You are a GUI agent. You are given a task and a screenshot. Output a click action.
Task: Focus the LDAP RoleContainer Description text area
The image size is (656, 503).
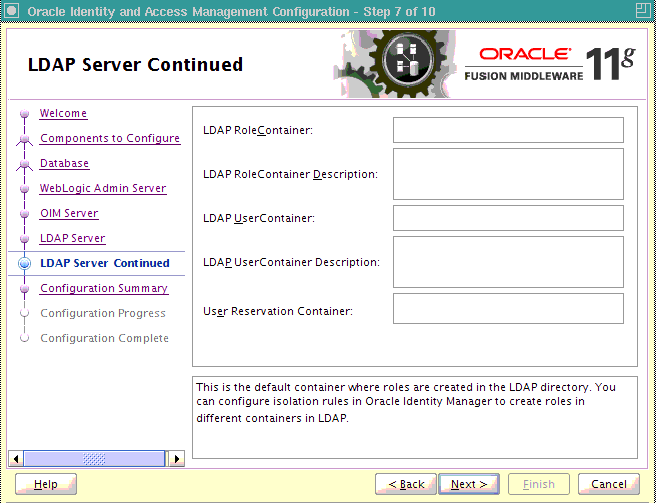tap(508, 174)
